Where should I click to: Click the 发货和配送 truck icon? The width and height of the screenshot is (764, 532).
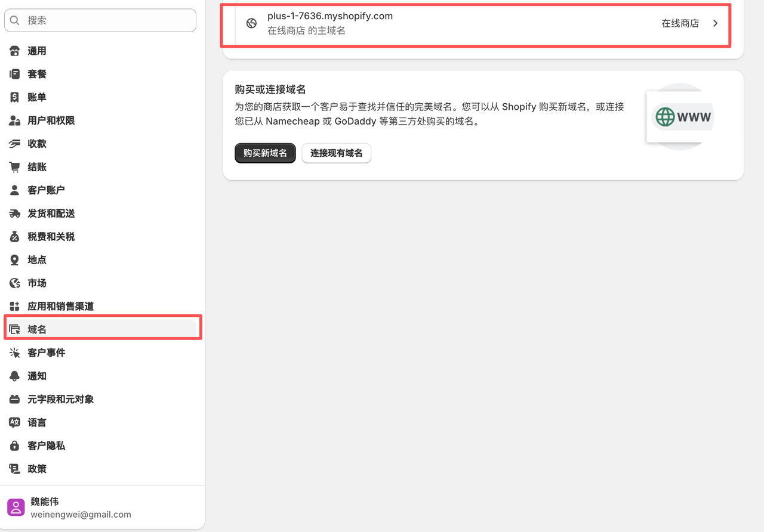(x=15, y=214)
